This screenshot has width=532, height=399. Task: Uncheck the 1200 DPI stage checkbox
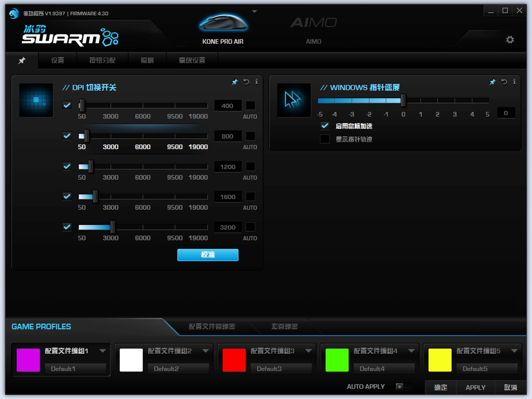coord(67,167)
